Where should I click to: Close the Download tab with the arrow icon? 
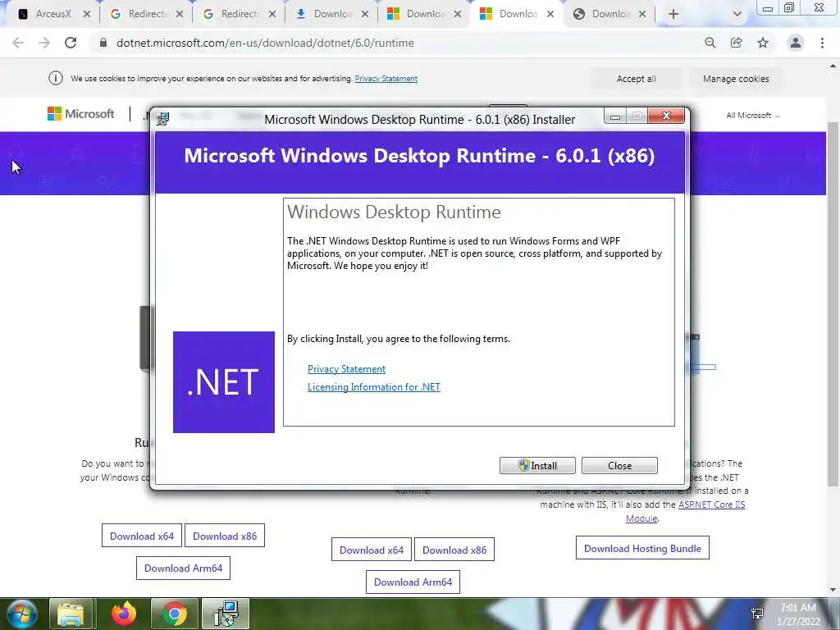[x=365, y=15]
